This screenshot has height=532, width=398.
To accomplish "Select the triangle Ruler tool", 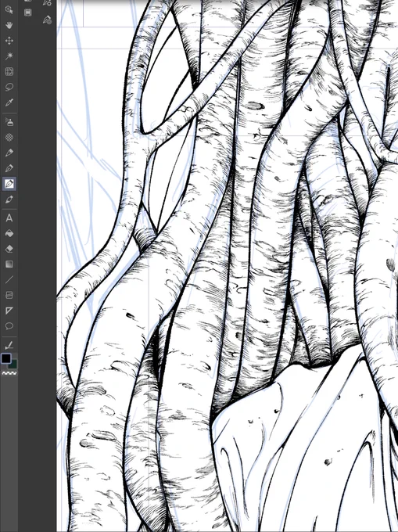I will pyautogui.click(x=9, y=311).
